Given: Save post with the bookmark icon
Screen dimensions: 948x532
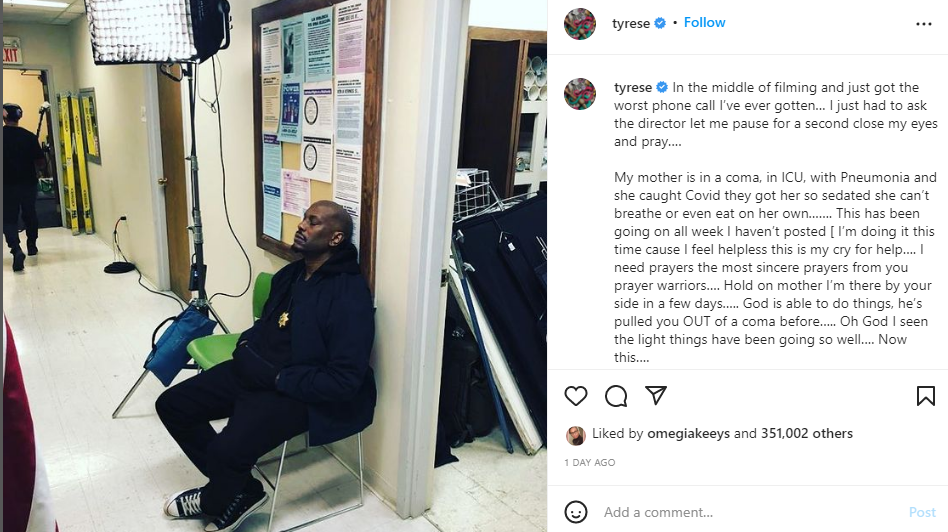Looking at the screenshot, I should [x=926, y=396].
